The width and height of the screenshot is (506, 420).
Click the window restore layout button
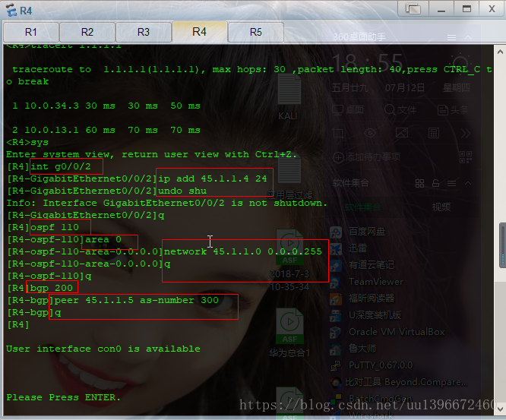coord(413,8)
